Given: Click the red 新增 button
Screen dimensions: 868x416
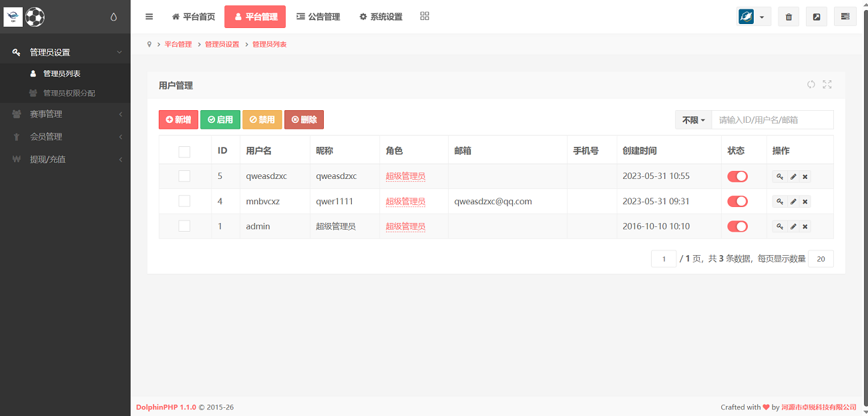Looking at the screenshot, I should coord(178,120).
